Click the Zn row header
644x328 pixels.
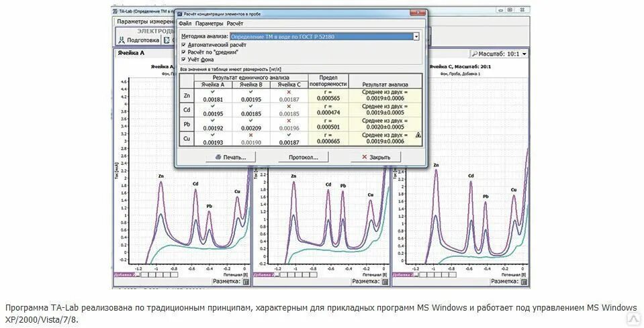click(x=187, y=95)
